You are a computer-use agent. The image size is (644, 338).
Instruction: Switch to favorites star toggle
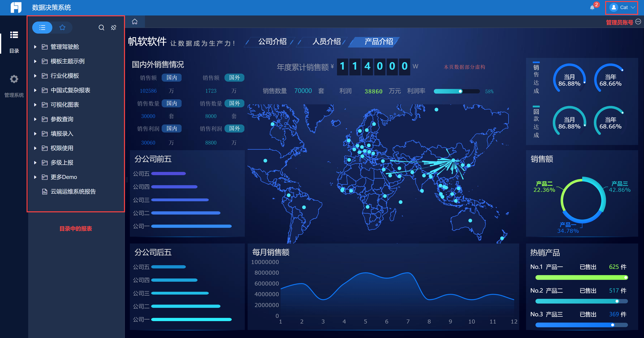pos(62,28)
